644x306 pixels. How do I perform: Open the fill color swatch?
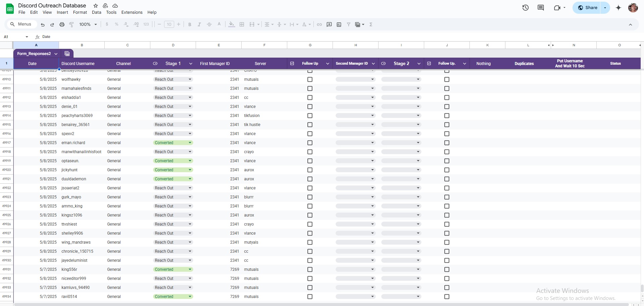pos(232,24)
